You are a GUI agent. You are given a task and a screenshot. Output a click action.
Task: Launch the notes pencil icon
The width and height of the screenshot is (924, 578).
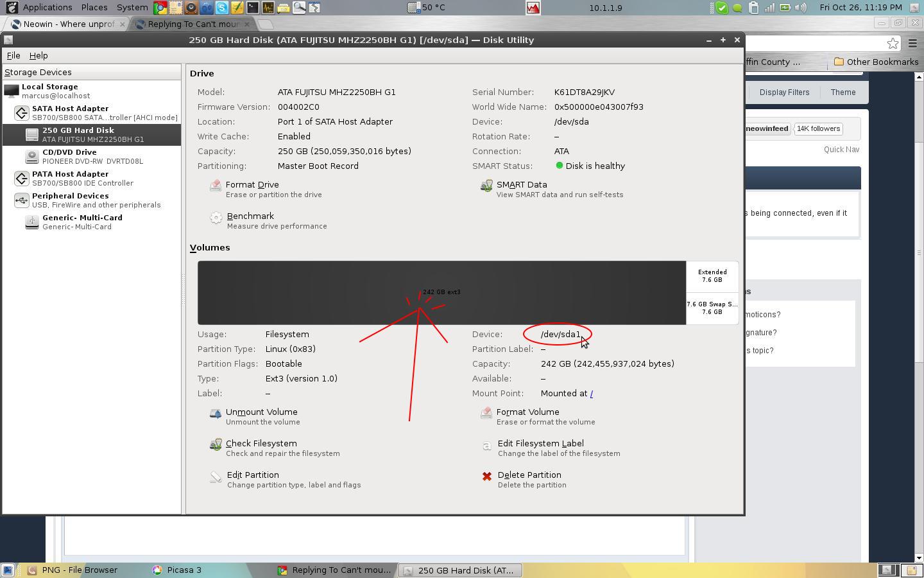coord(237,8)
